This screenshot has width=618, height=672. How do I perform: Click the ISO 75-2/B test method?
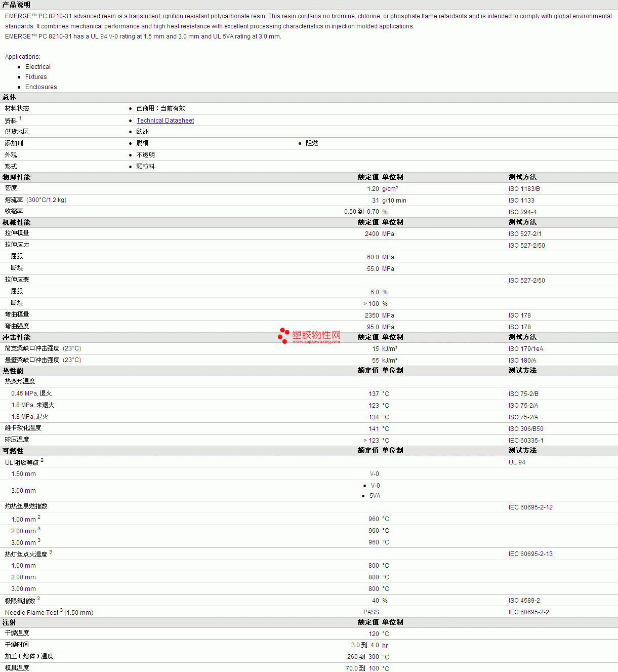(523, 394)
